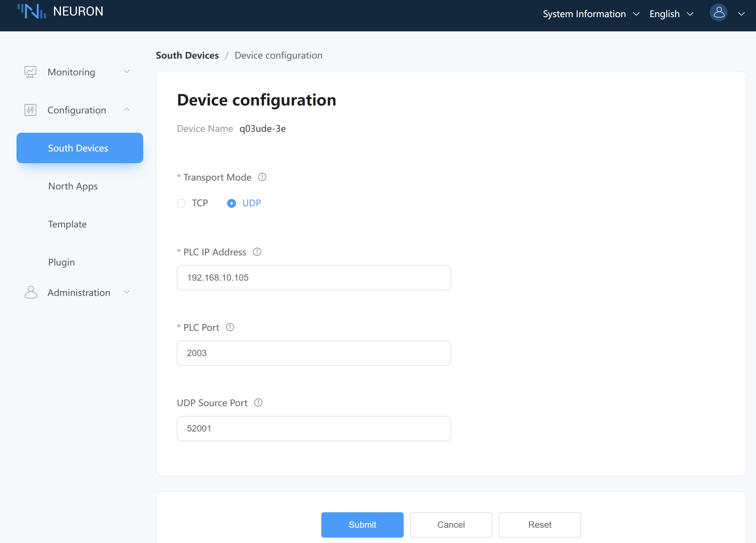The image size is (756, 543).
Task: Click the Administration person icon in sidebar
Action: [x=31, y=292]
